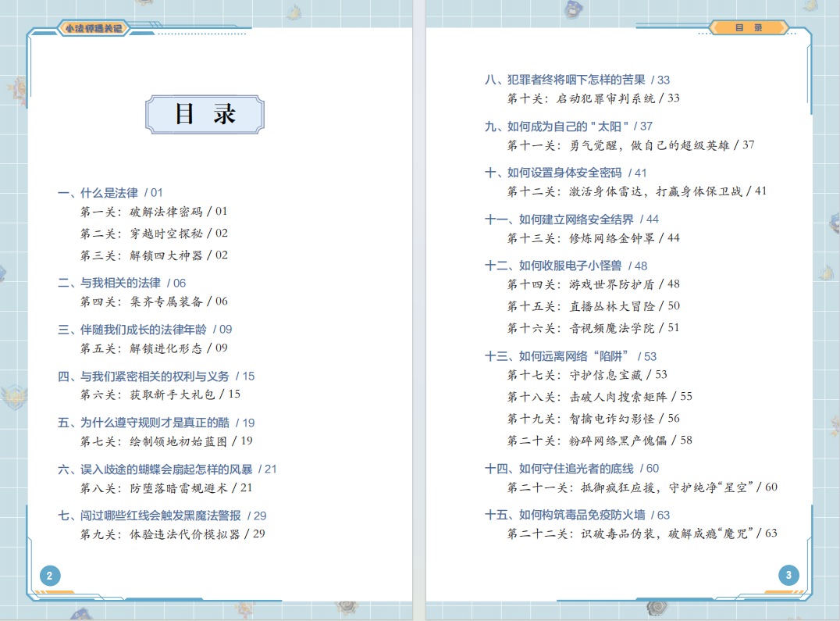This screenshot has width=840, height=621.
Task: Open 第三关：解锁四大神器 entry
Action: coord(154,255)
